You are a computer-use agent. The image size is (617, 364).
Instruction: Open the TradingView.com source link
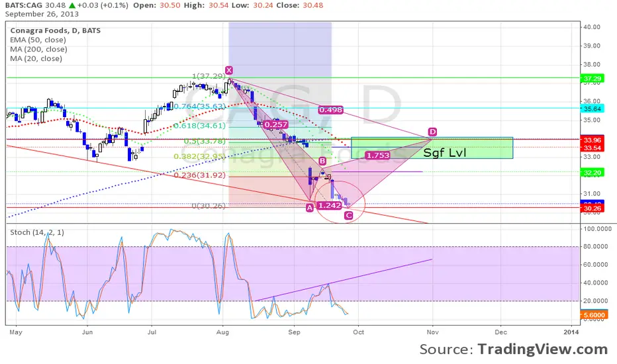[x=543, y=349]
